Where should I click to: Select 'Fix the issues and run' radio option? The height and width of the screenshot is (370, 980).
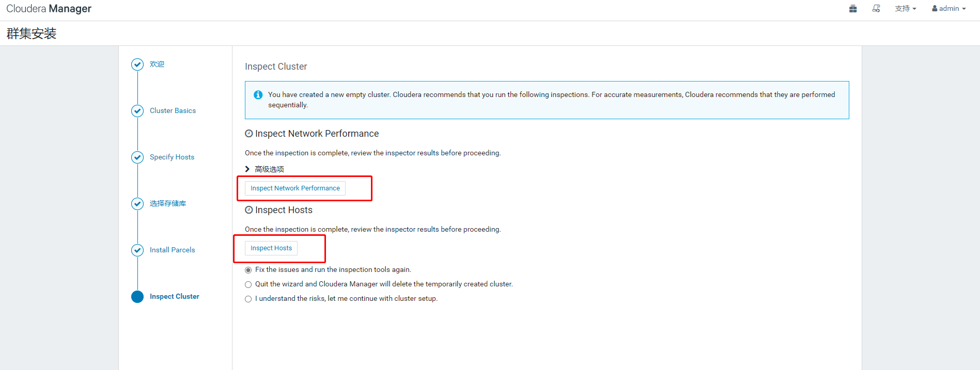click(x=248, y=270)
